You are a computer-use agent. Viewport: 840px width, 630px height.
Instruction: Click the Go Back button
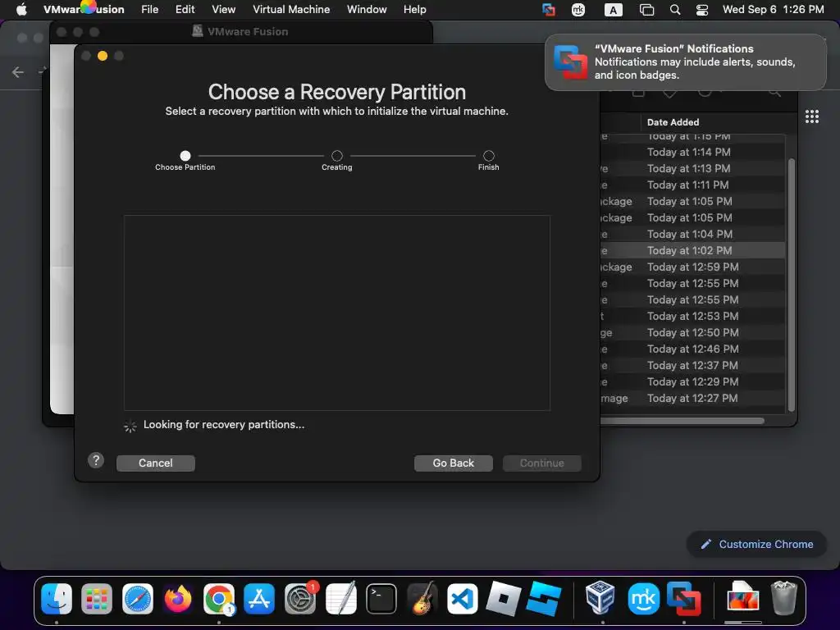(x=453, y=463)
